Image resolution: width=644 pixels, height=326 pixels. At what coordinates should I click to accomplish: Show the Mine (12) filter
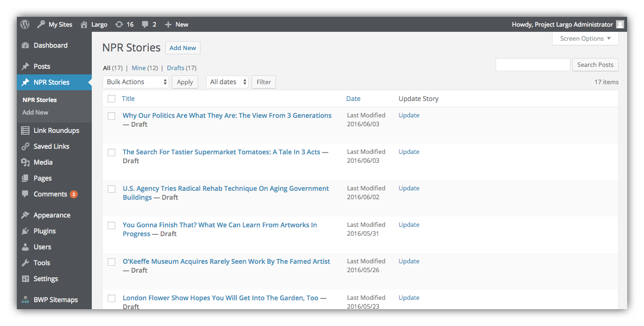coord(145,68)
